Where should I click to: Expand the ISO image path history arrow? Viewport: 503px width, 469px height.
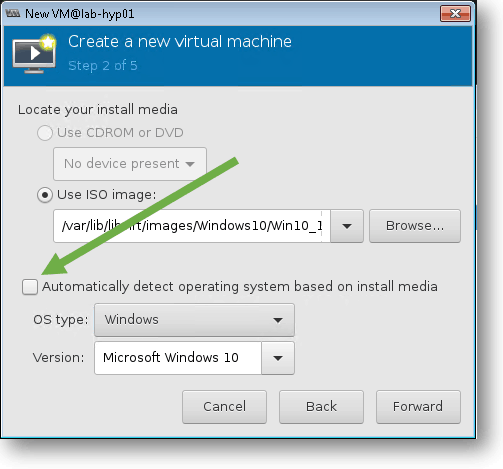(x=347, y=226)
